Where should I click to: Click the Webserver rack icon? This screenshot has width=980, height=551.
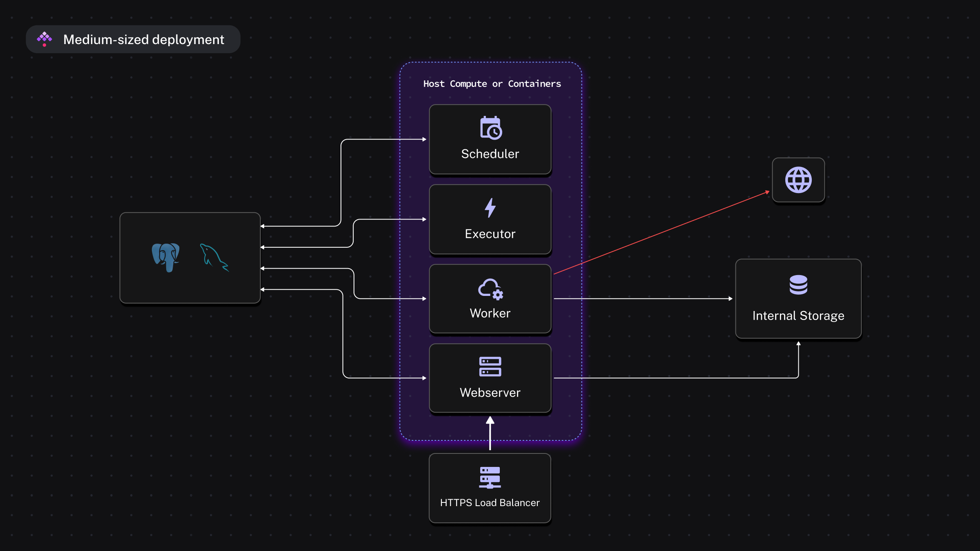coord(490,367)
